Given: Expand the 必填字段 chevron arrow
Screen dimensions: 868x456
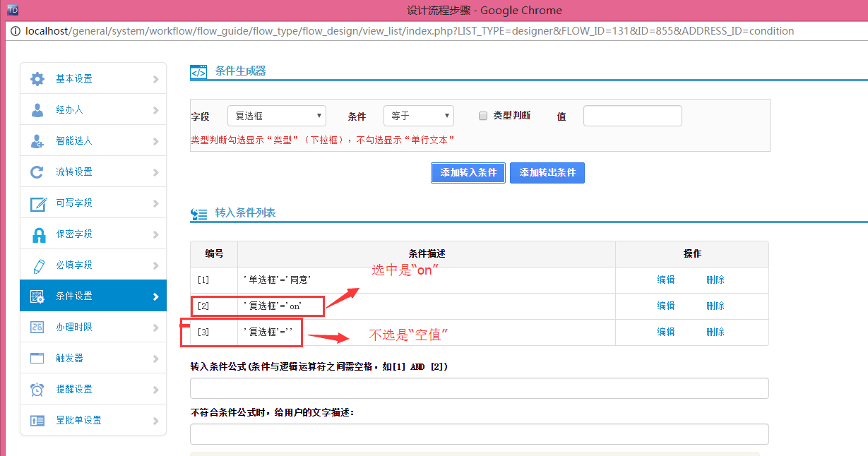Looking at the screenshot, I should tap(155, 265).
